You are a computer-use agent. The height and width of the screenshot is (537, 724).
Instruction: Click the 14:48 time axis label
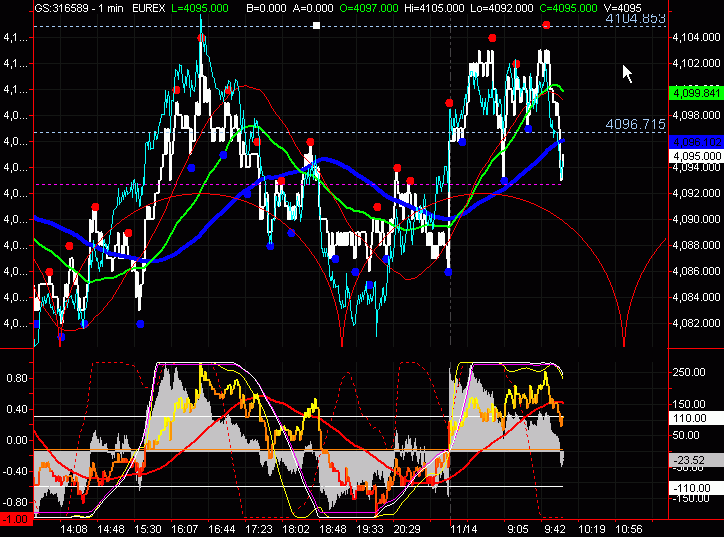tap(111, 530)
